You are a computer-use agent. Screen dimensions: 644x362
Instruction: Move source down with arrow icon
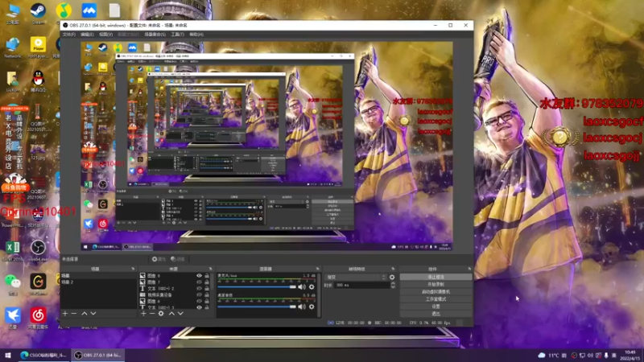tap(180, 314)
